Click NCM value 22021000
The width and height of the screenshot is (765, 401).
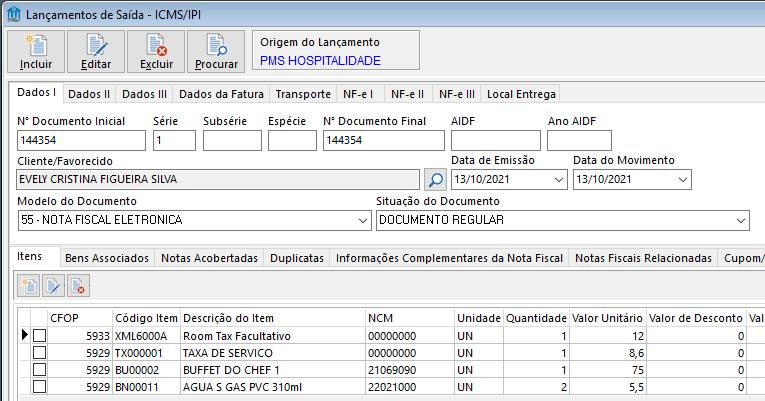tap(410, 387)
